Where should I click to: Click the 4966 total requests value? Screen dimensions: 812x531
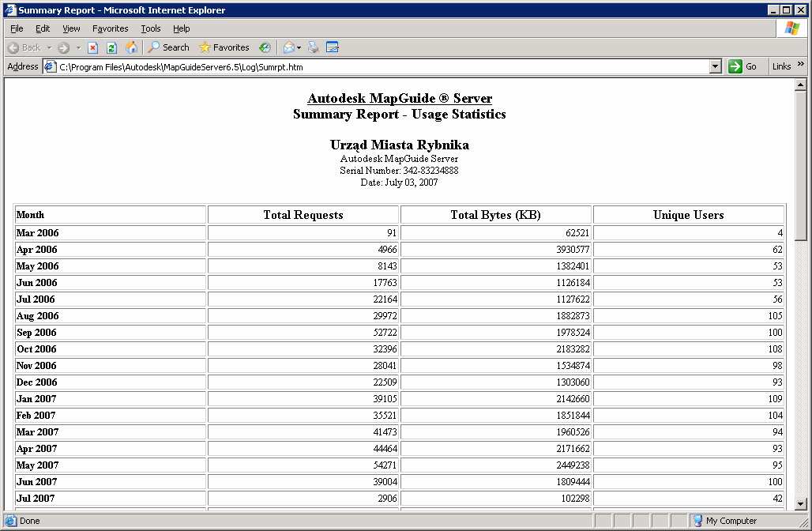[x=387, y=249]
